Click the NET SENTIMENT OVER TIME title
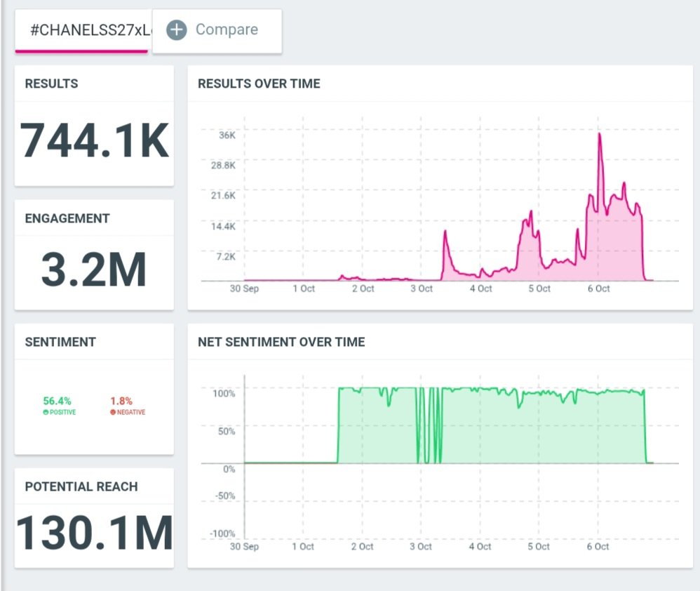The width and height of the screenshot is (700, 591). (x=281, y=343)
